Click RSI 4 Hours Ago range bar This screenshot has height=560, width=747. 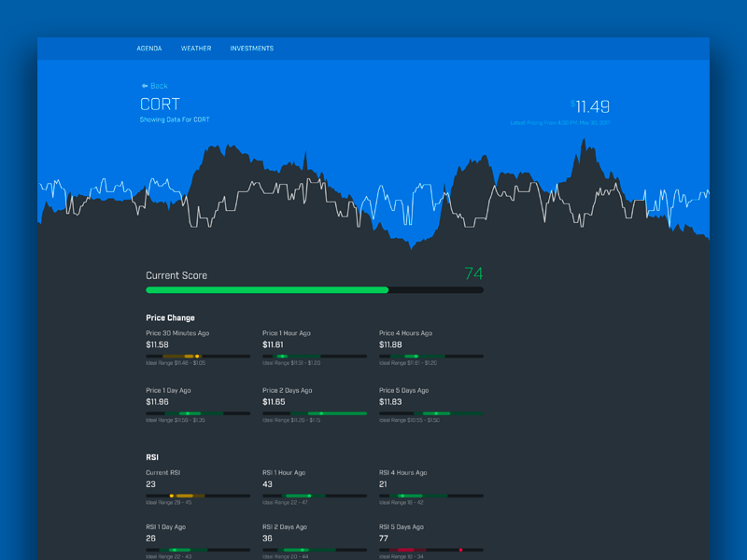[x=431, y=496]
